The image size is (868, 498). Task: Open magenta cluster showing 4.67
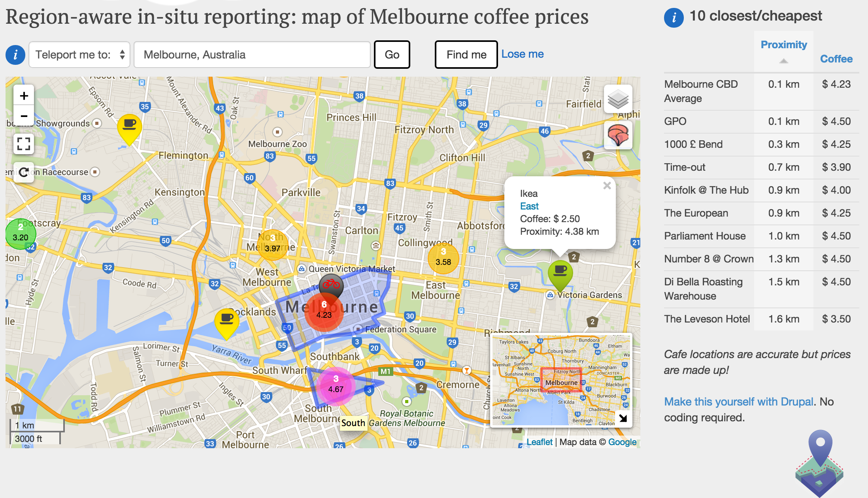click(336, 387)
